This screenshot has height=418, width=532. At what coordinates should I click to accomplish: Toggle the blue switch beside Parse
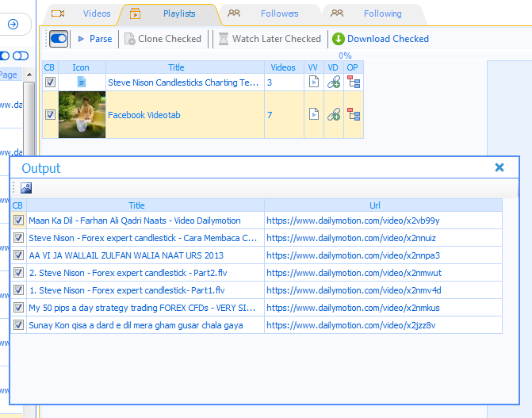59,39
